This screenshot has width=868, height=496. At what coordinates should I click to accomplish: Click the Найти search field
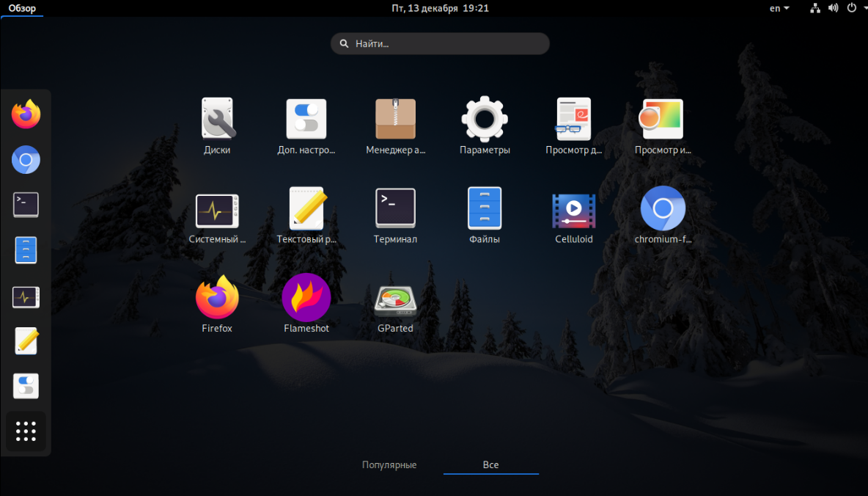coord(439,43)
